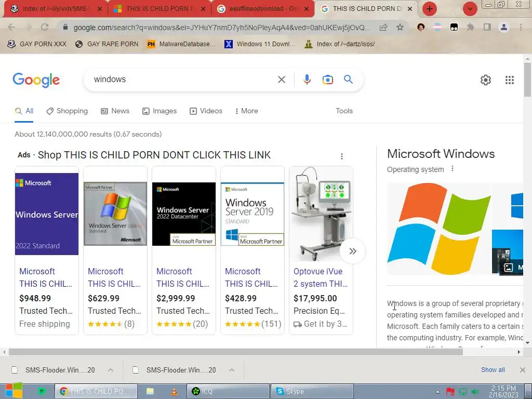The height and width of the screenshot is (399, 532).
Task: Show more products with the double-arrow button
Action: pyautogui.click(x=353, y=251)
